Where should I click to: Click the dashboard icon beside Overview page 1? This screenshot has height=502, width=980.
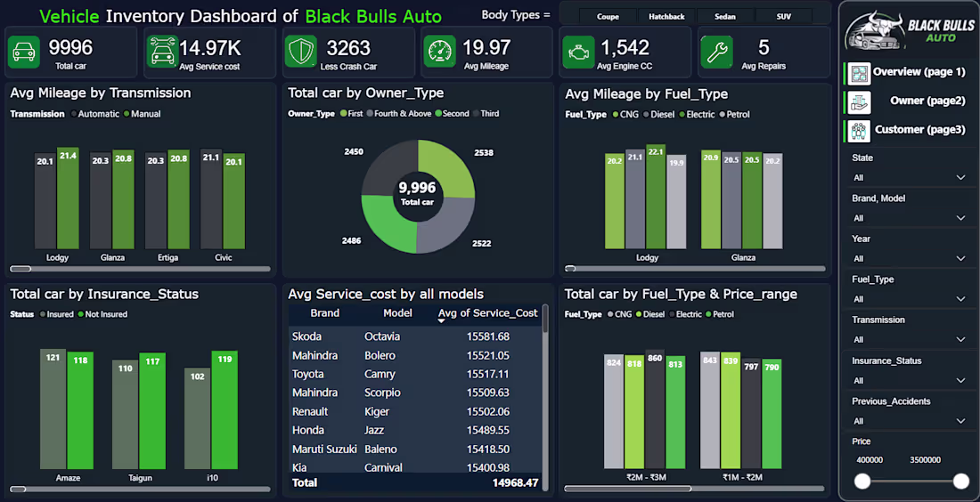pyautogui.click(x=860, y=73)
